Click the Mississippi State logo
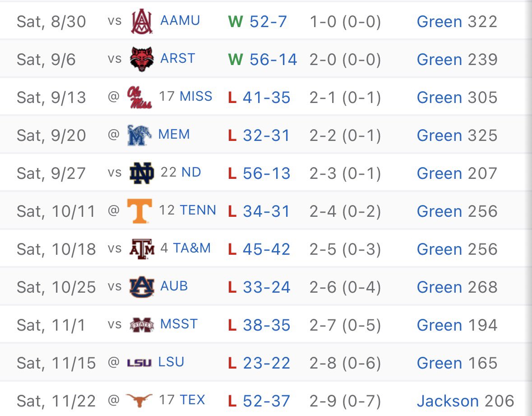 tap(142, 325)
